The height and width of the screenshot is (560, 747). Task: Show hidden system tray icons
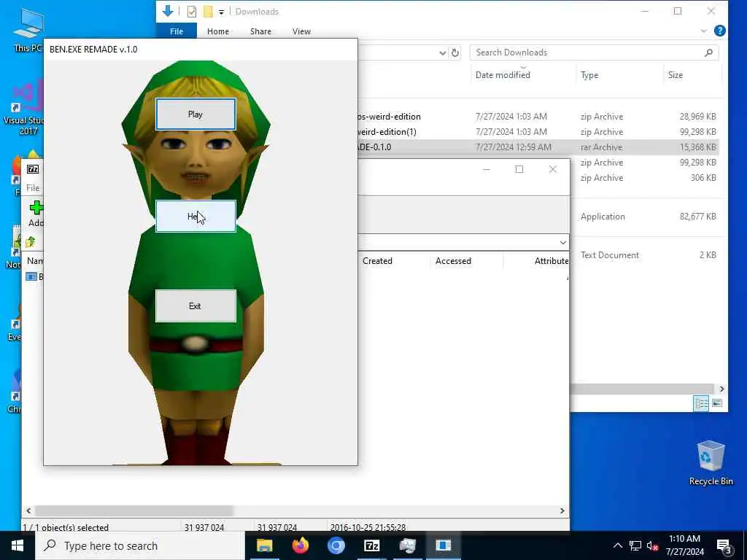[617, 545]
